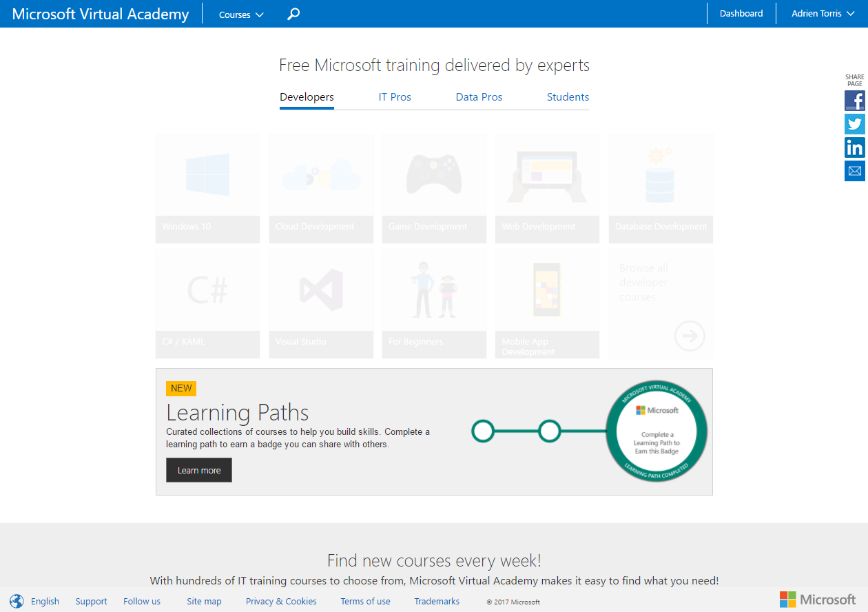Open the C# / XAML tile

click(x=207, y=303)
